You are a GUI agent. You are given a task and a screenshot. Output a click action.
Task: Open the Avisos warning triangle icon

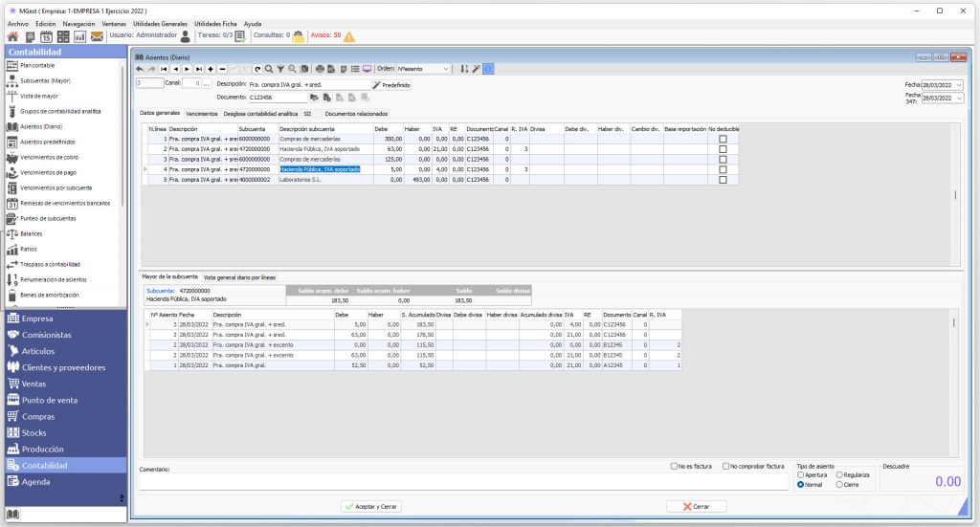(349, 37)
